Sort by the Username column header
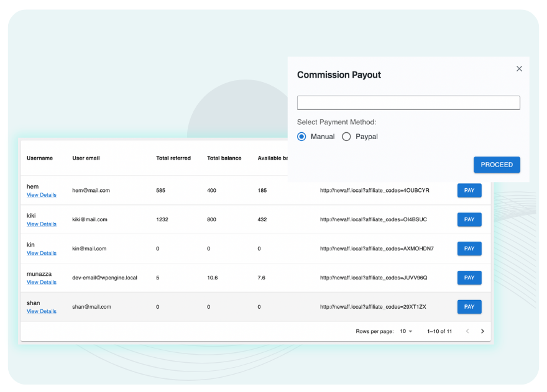This screenshot has height=392, width=547. click(x=40, y=158)
